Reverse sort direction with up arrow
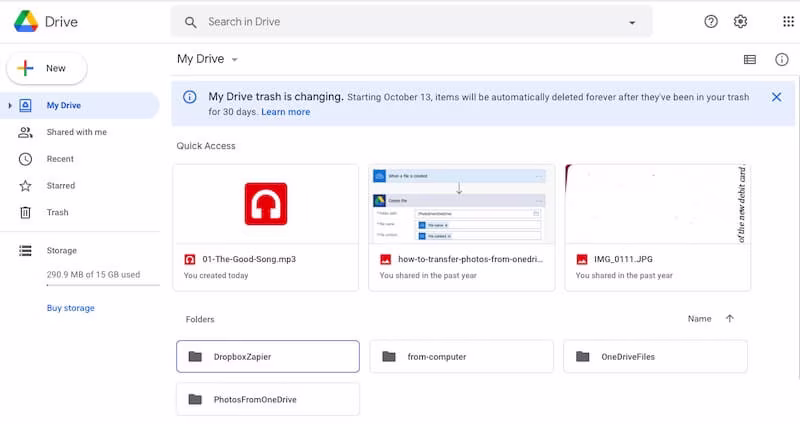 730,319
